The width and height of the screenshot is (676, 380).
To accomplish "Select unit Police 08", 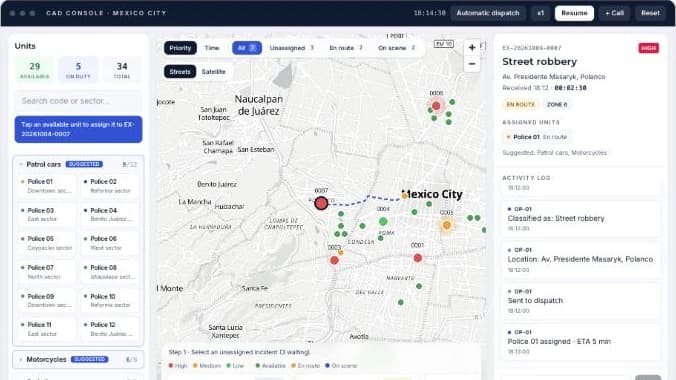I will coord(110,272).
